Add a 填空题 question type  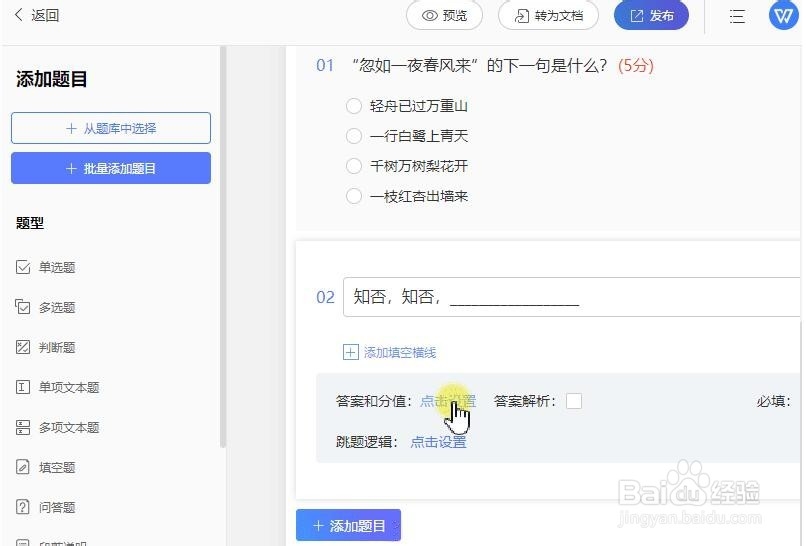point(46,467)
